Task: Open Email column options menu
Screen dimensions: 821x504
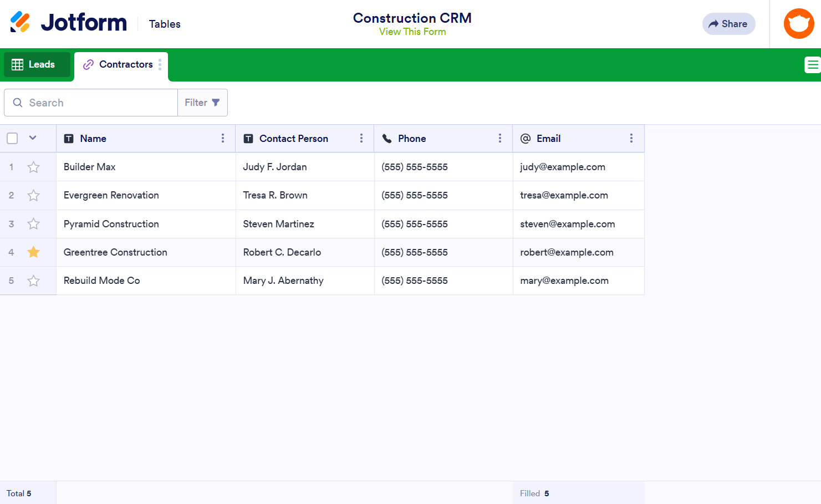Action: [x=631, y=139]
